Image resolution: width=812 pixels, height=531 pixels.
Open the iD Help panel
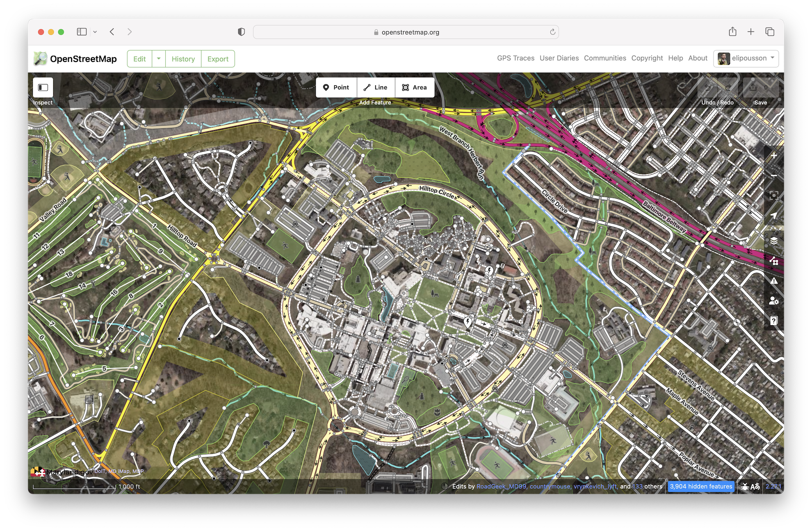pos(774,321)
